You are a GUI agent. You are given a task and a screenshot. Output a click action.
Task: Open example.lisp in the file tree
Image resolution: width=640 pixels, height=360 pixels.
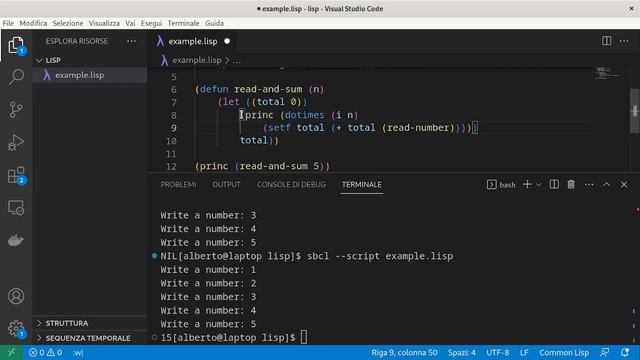click(90, 75)
